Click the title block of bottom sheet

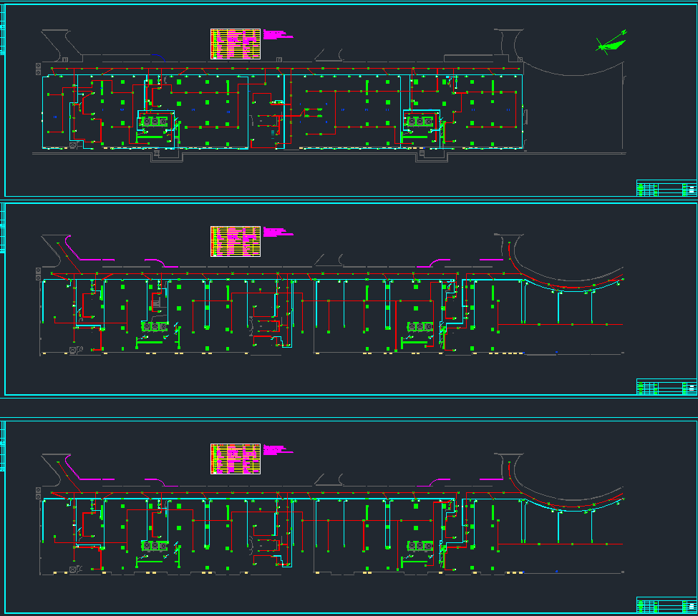tap(667, 605)
